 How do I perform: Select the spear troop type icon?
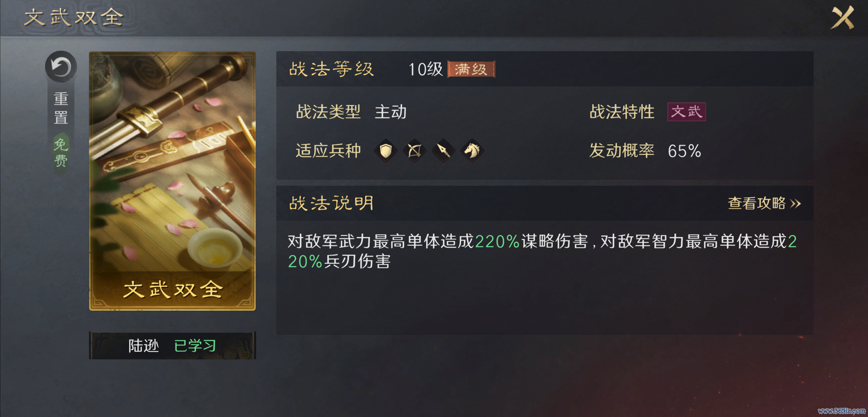point(443,151)
